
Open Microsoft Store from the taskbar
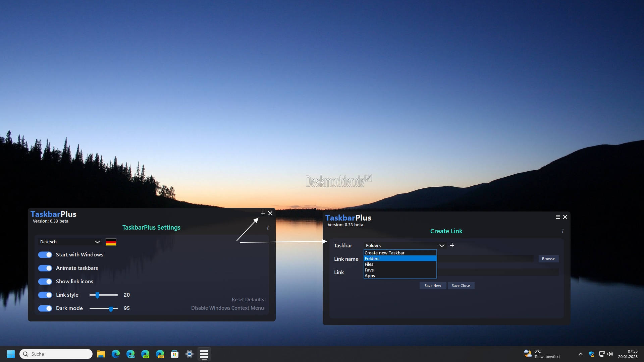(175, 354)
